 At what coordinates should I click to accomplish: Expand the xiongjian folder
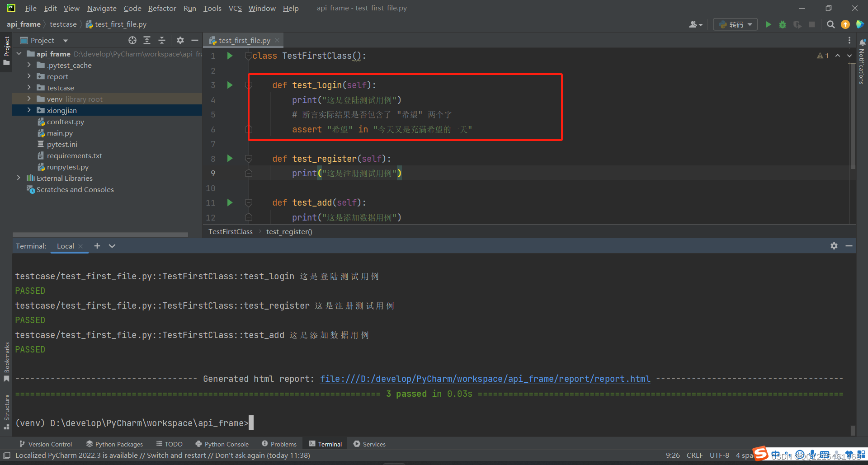click(29, 110)
